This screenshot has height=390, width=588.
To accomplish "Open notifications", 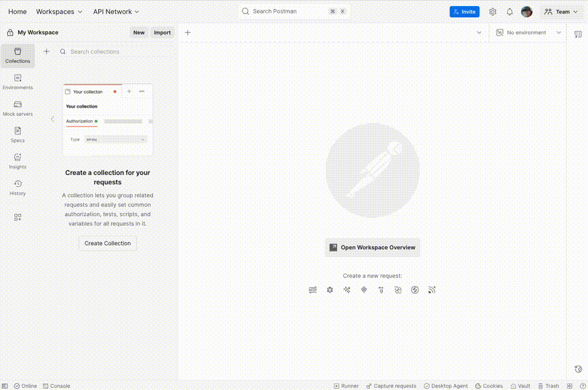I will click(x=509, y=11).
